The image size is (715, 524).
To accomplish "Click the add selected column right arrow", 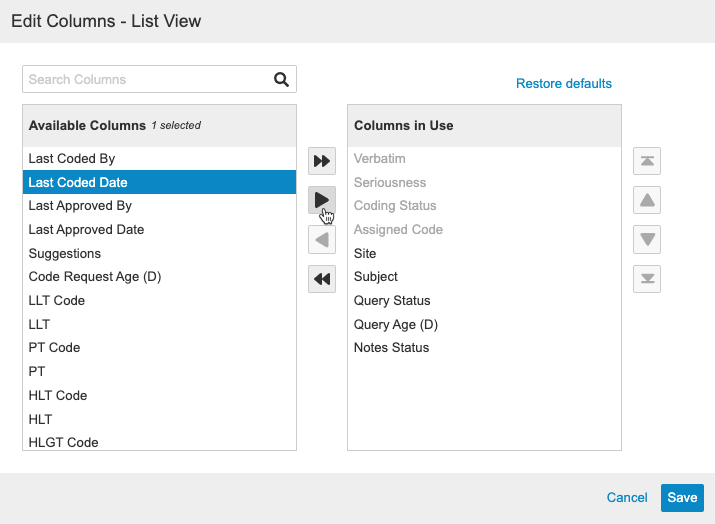I will pos(322,200).
